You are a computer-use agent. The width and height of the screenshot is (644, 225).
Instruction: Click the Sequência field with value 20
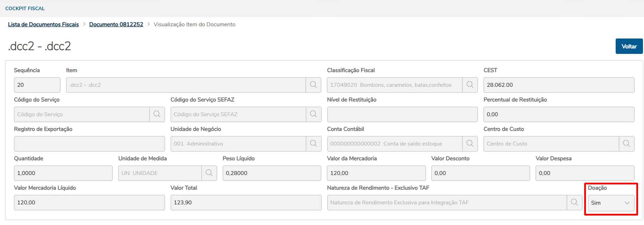point(37,85)
